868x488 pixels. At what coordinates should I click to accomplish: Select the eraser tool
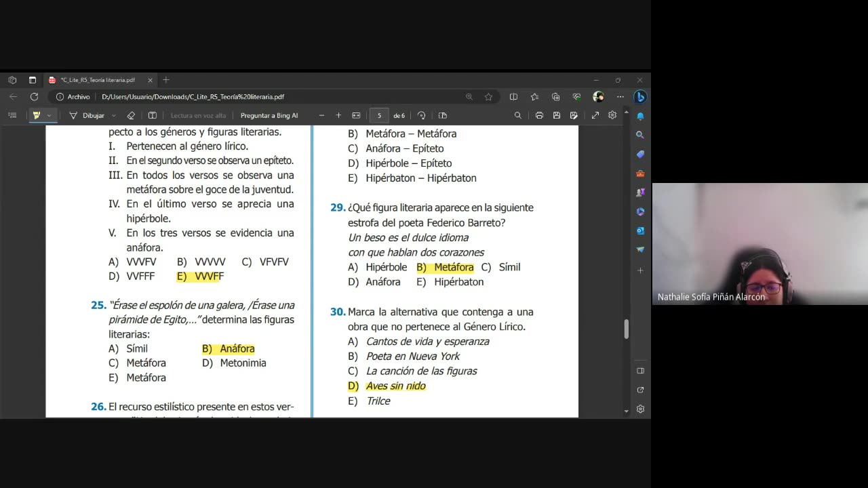[x=131, y=115]
